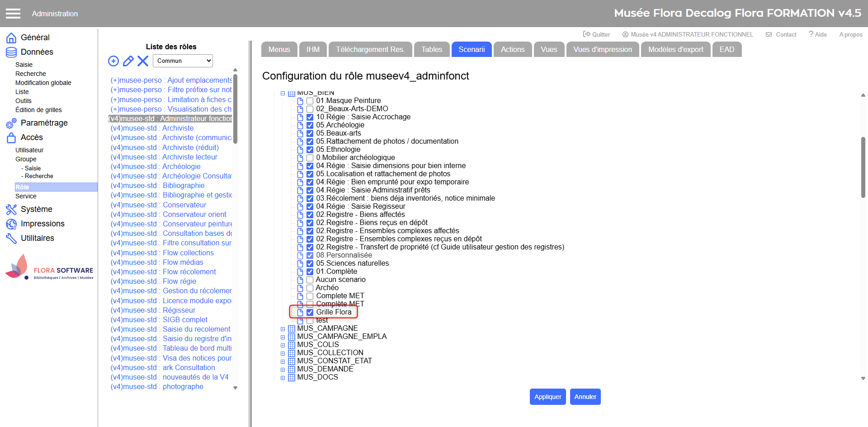
Task: Click the Quitter logout icon
Action: pyautogui.click(x=587, y=34)
